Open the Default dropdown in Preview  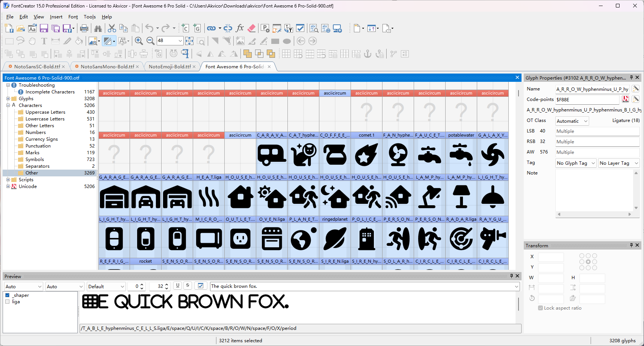pyautogui.click(x=106, y=286)
